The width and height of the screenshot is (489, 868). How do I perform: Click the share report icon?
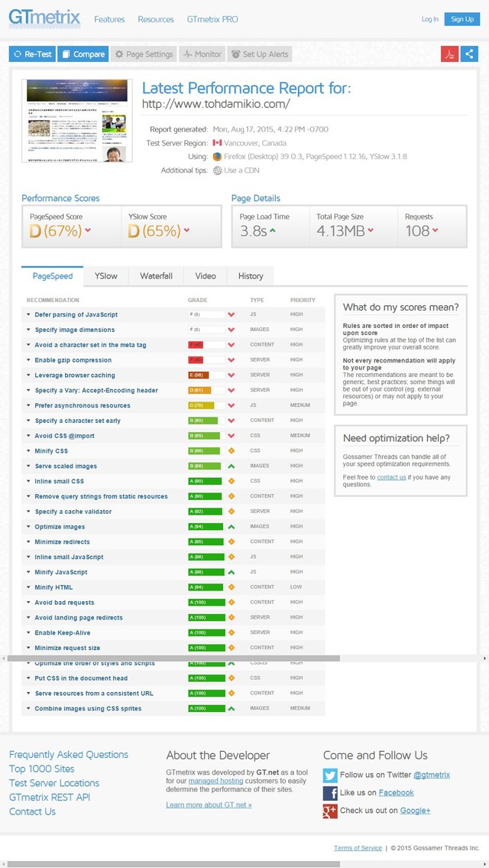469,54
